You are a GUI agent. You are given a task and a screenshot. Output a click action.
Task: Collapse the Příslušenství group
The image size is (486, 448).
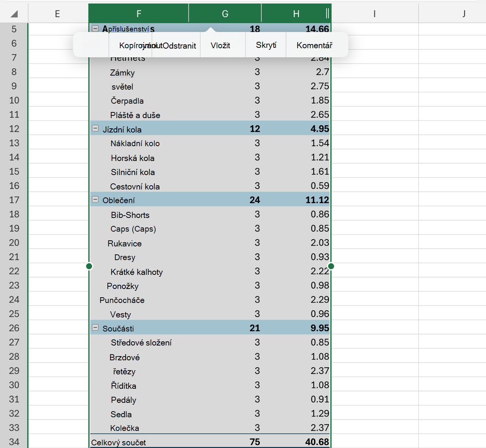point(95,28)
